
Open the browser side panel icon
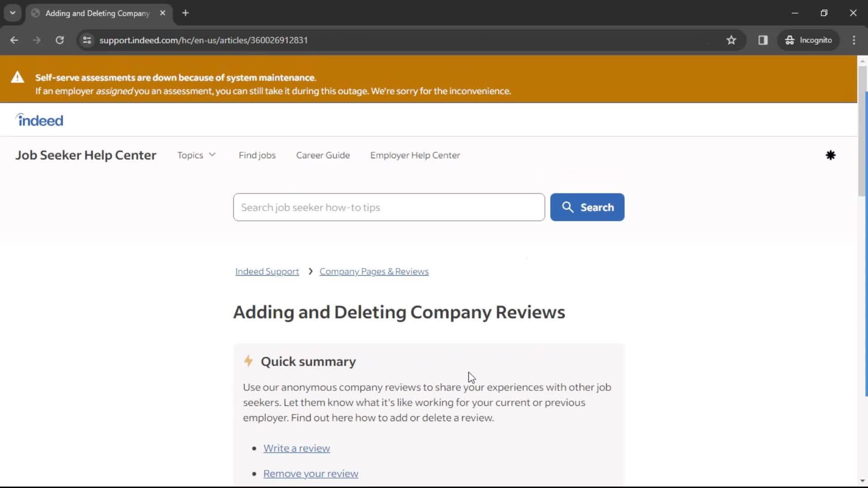pos(763,40)
